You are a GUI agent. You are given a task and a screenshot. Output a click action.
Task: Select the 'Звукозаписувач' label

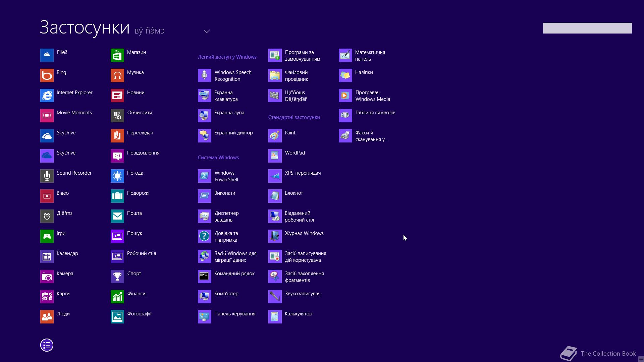pyautogui.click(x=303, y=294)
